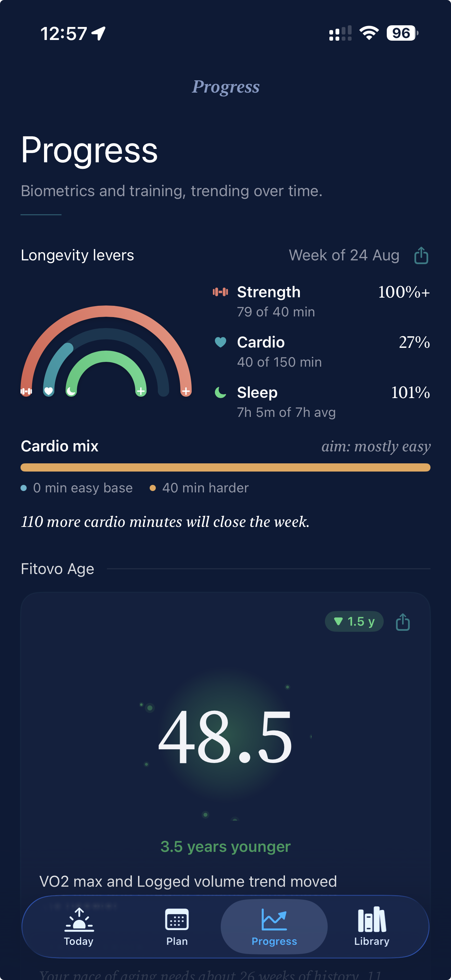451x980 pixels.
Task: Open the Today tab
Action: (79, 927)
